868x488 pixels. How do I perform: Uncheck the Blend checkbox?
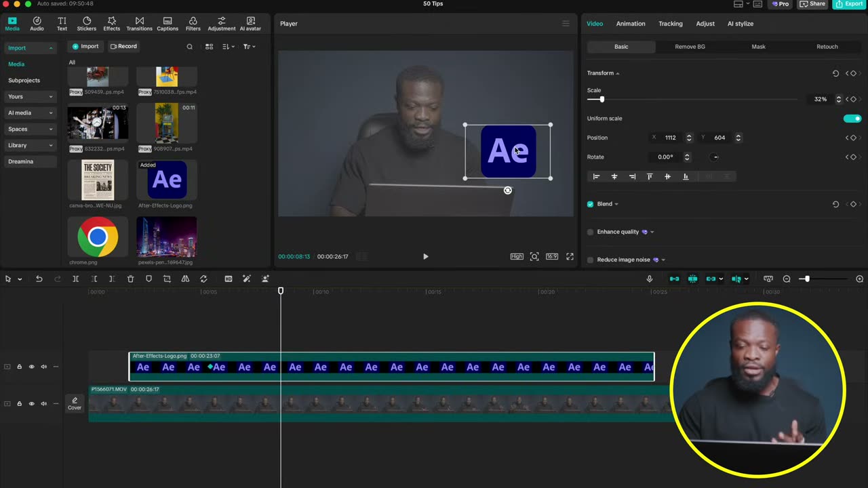pyautogui.click(x=590, y=204)
